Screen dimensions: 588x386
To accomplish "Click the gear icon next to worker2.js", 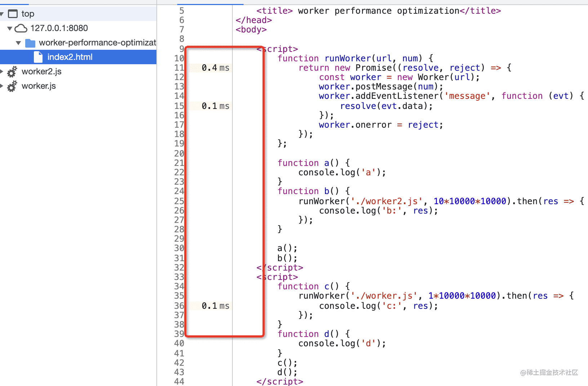I will pos(12,72).
